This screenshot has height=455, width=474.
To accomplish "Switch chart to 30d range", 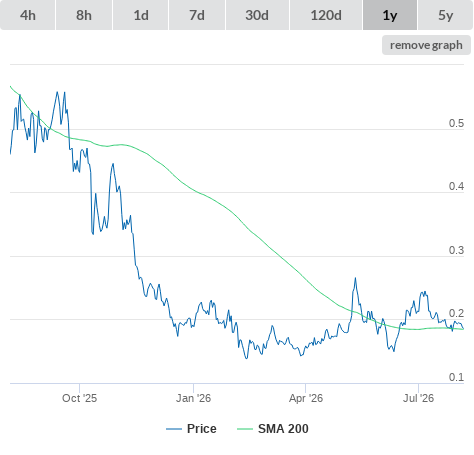I will tap(257, 15).
